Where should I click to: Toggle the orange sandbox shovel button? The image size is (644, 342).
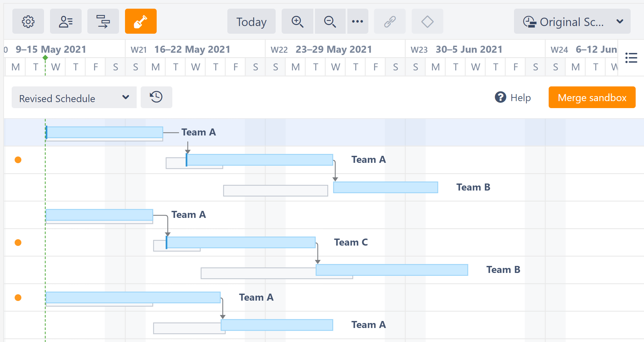click(141, 22)
